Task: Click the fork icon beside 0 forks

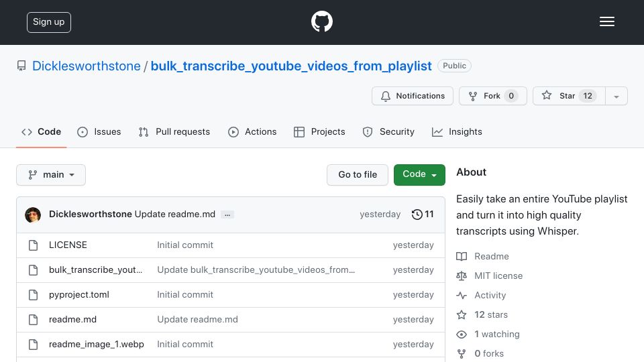Action: 462,354
